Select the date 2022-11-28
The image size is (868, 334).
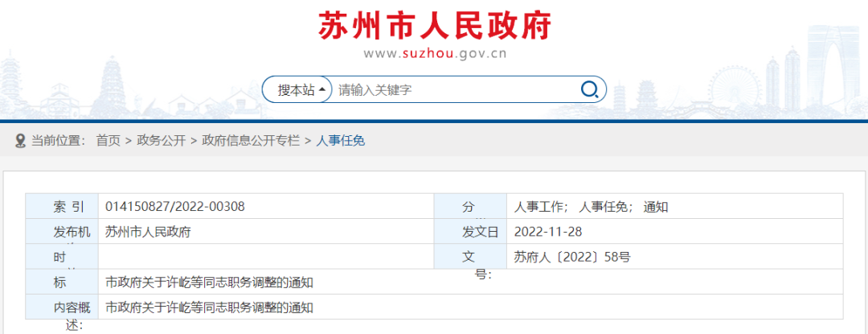548,232
